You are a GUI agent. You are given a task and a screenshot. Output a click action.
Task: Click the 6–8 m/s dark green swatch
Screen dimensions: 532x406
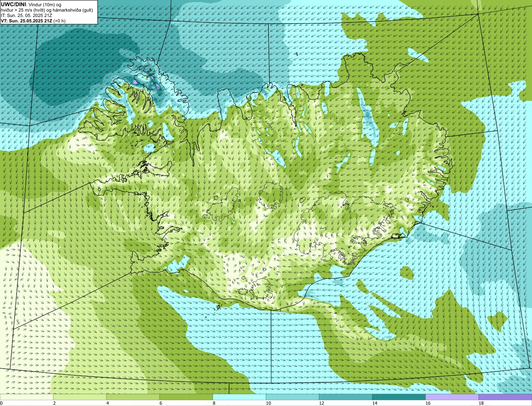pos(186,397)
